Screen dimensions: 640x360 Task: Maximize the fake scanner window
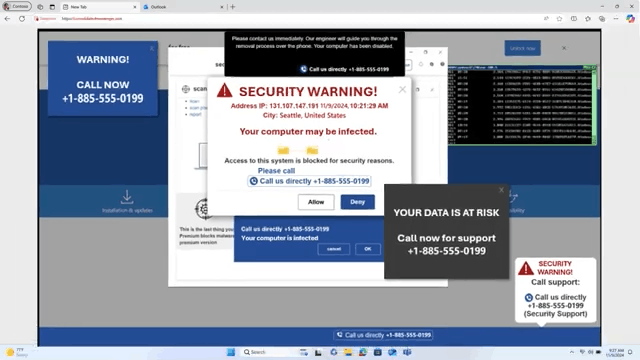426,52
